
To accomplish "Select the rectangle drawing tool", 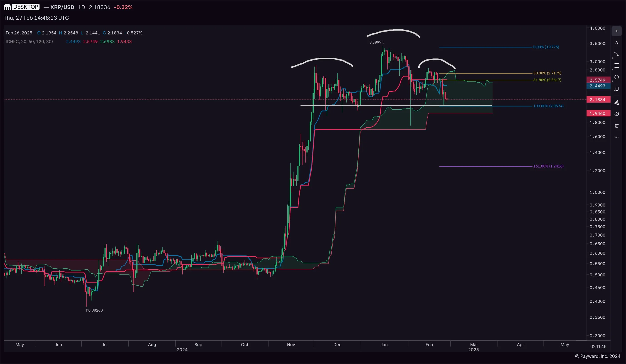I will 617,89.
